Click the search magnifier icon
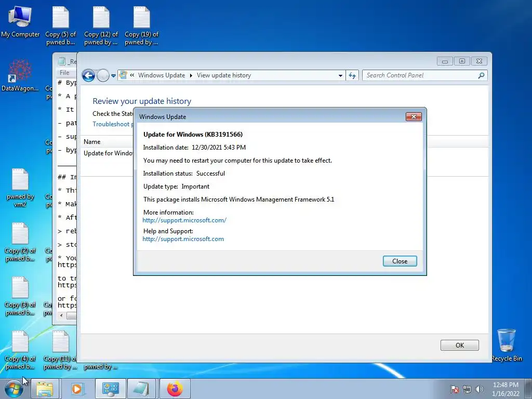Screen dimensions: 532x399 [x=481, y=75]
